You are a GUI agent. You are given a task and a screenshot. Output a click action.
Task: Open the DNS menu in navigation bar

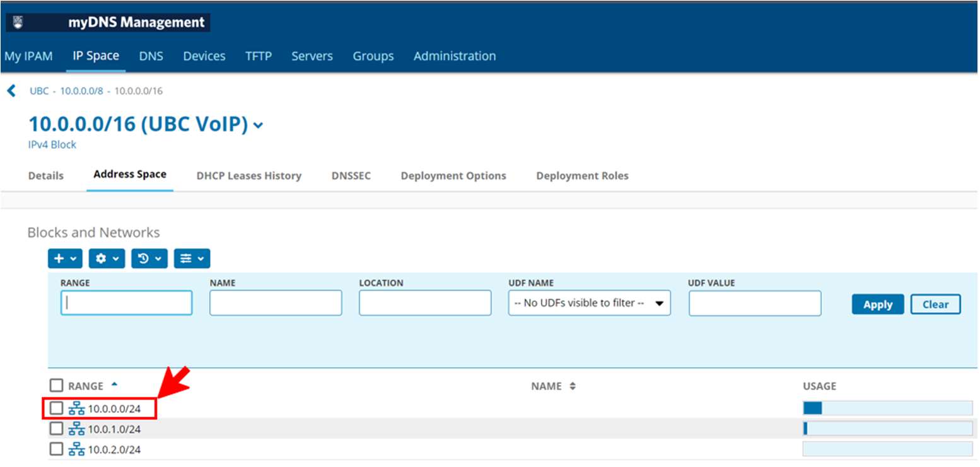point(151,56)
